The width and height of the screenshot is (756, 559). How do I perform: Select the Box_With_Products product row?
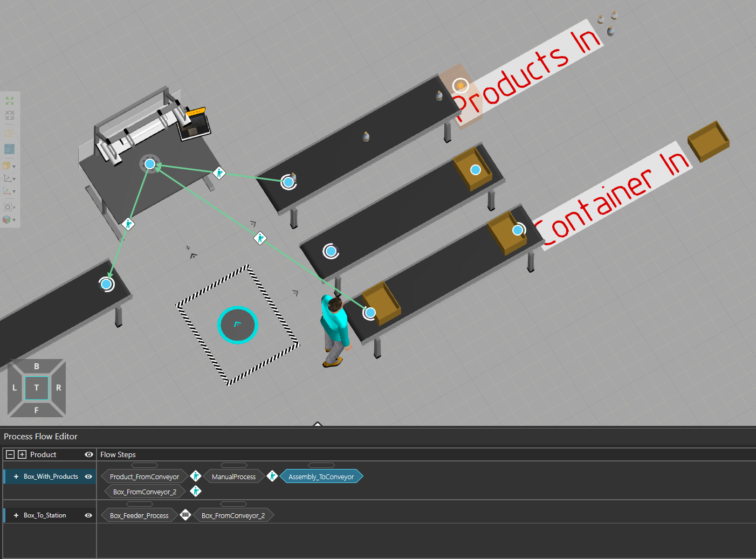[51, 477]
